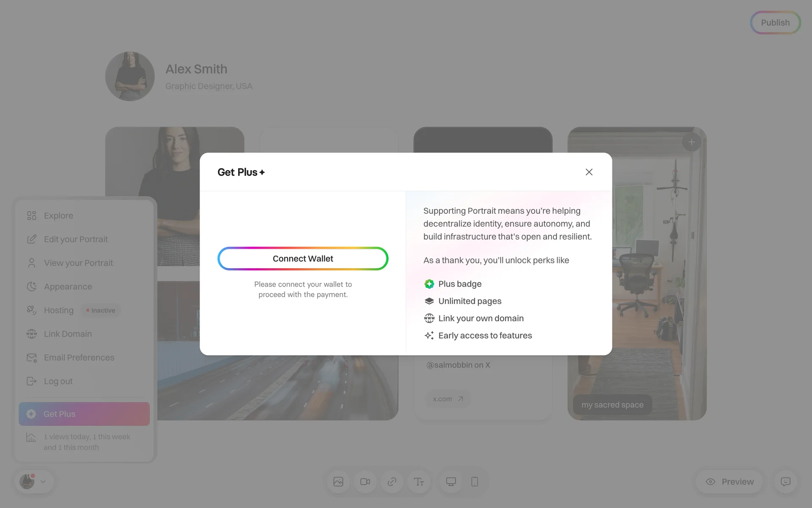Expand the account avatar dropdown chevron
Screen dimensions: 812x508
(x=43, y=482)
